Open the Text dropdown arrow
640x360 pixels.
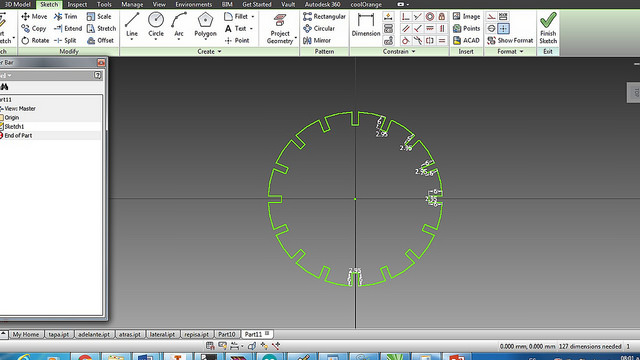(x=251, y=29)
